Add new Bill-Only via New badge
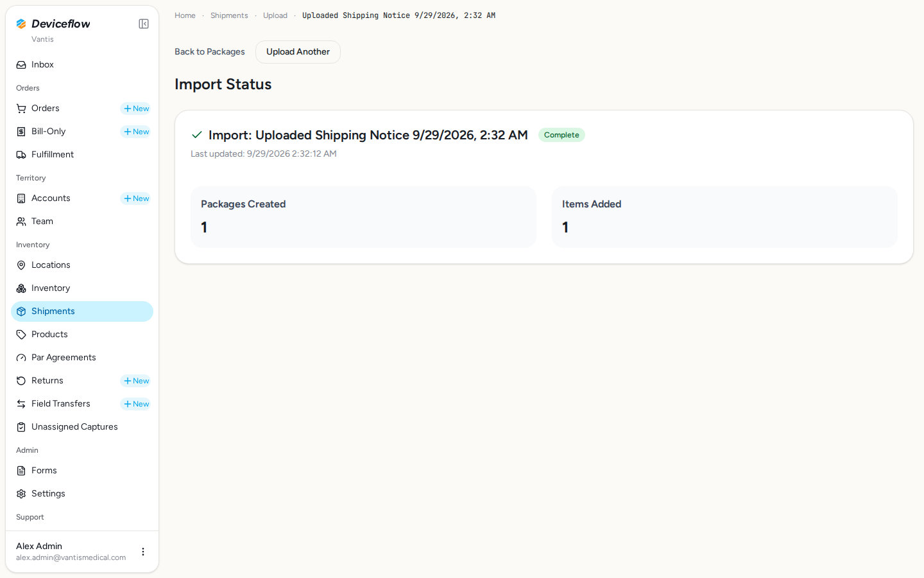 pyautogui.click(x=136, y=132)
